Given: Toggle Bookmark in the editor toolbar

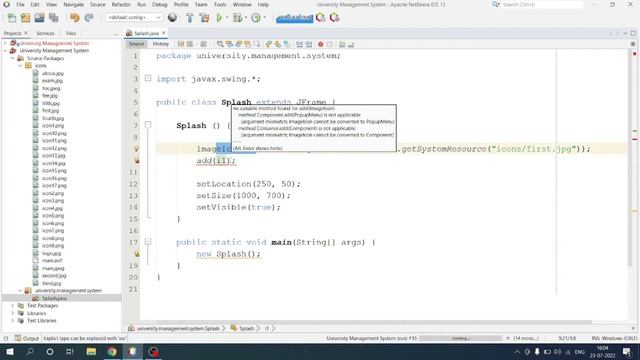Looking at the screenshot, I should coord(287,44).
